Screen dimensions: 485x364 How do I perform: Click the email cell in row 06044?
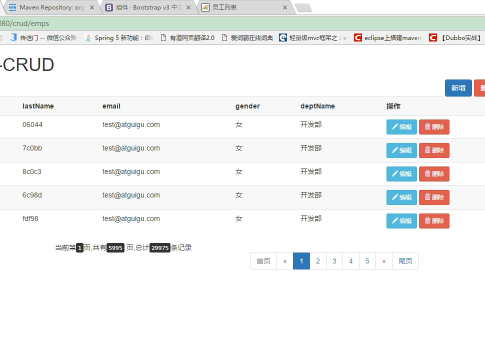pyautogui.click(x=131, y=125)
